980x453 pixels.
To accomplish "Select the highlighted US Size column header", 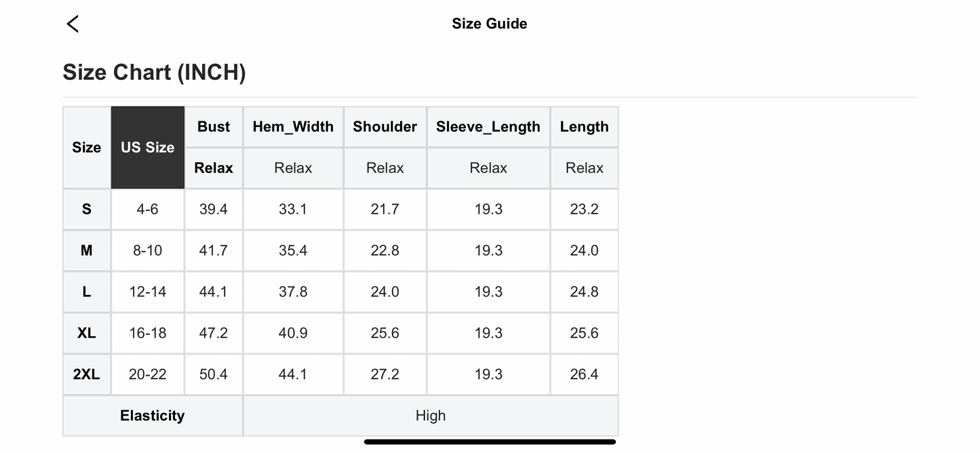I will coord(148,147).
